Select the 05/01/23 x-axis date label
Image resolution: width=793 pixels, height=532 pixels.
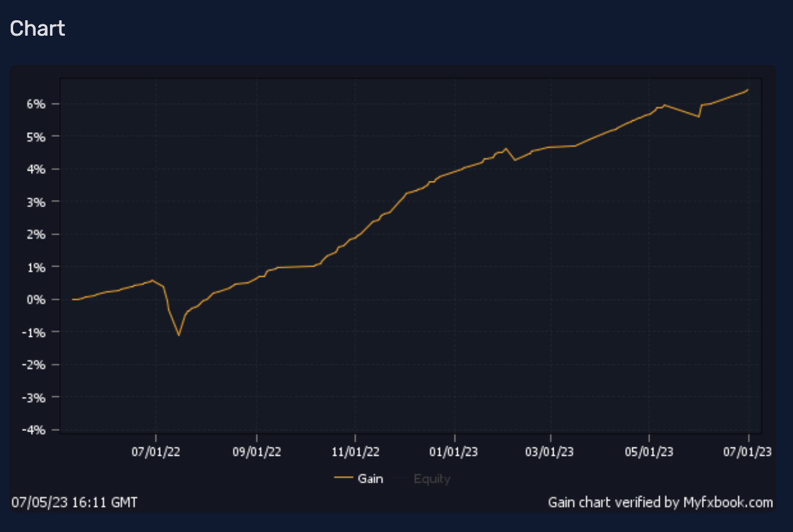(649, 452)
